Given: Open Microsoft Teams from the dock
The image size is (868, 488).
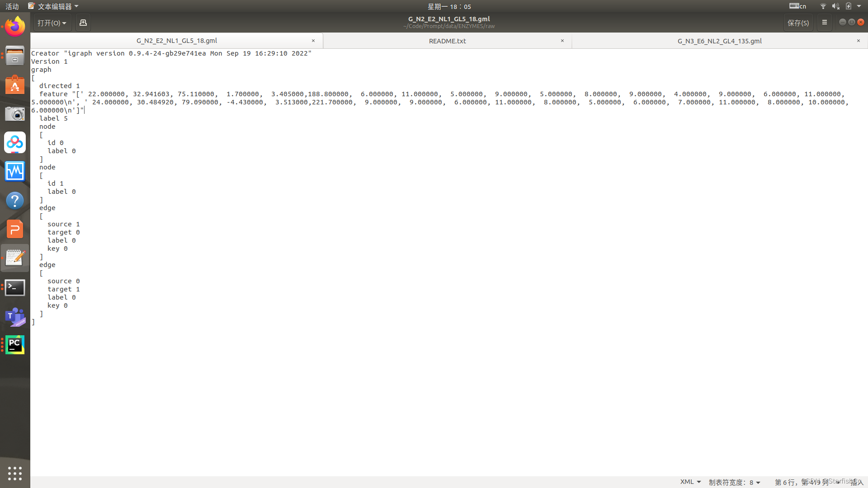Looking at the screenshot, I should pyautogui.click(x=15, y=317).
